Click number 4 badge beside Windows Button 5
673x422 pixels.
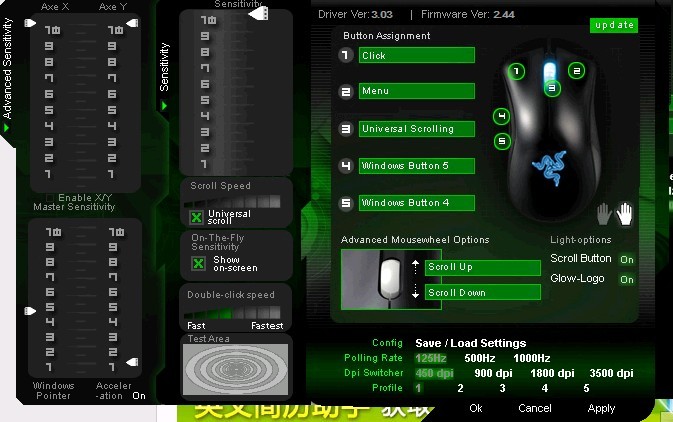[x=346, y=166]
